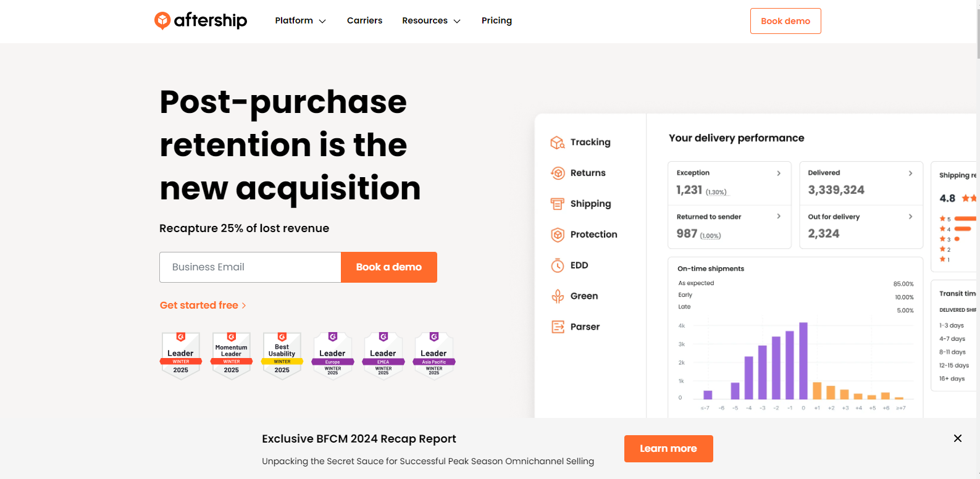Click the Book demo header button
Viewport: 980px width, 479px height.
[785, 21]
